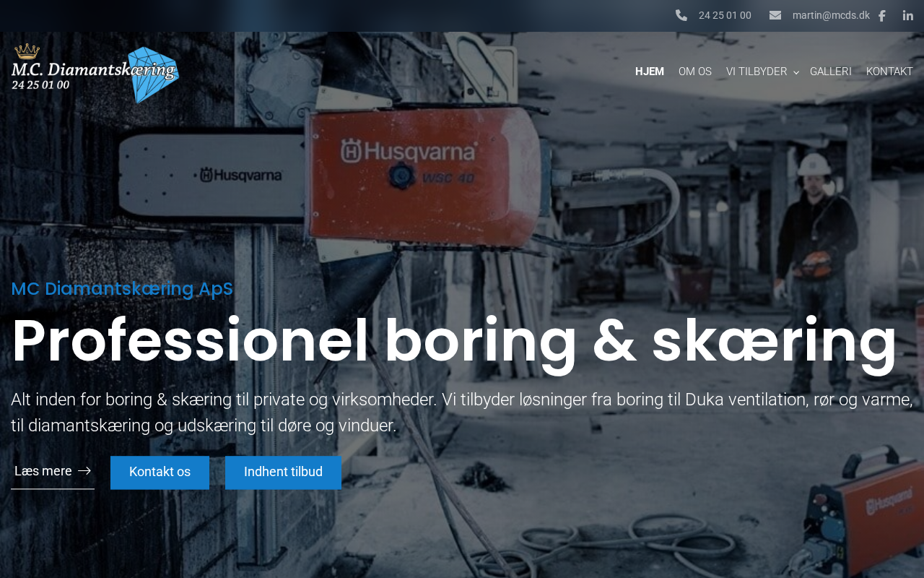Screen dimensions: 924x578
Task: Follow the Læs mere link
Action: [53, 472]
